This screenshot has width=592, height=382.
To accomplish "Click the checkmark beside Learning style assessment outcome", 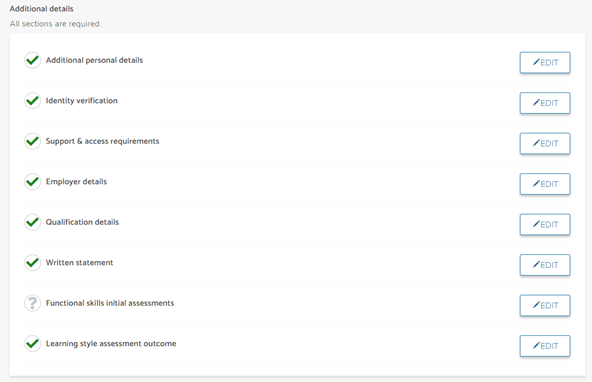I will (x=32, y=343).
